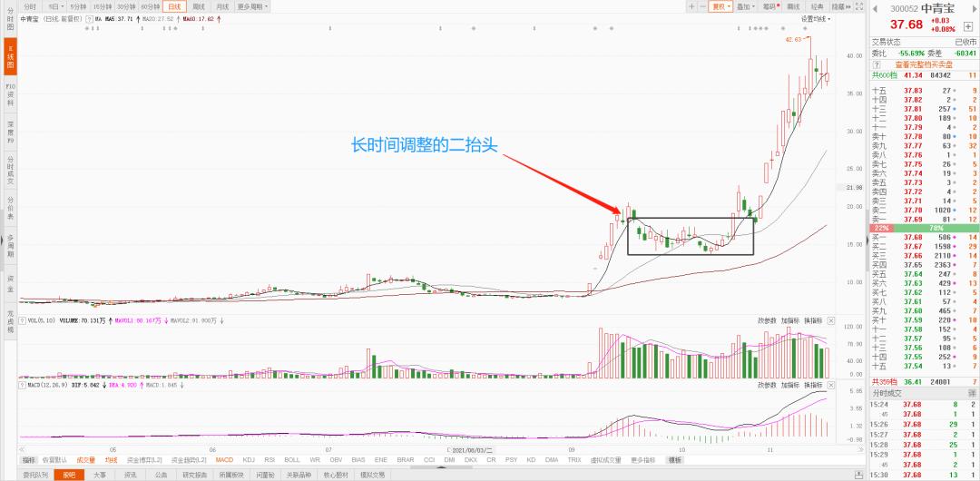Click 改参数 in MACD panel
980x481 pixels.
(767, 385)
